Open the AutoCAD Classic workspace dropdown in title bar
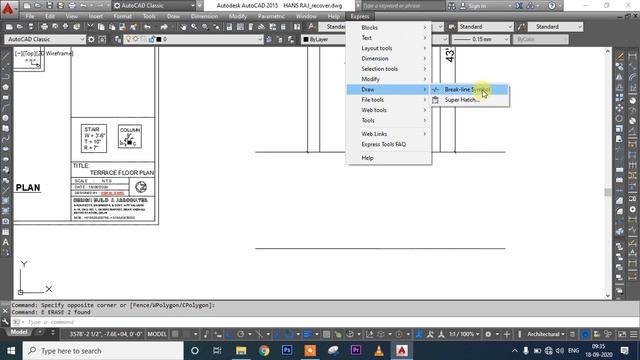 tap(154, 6)
